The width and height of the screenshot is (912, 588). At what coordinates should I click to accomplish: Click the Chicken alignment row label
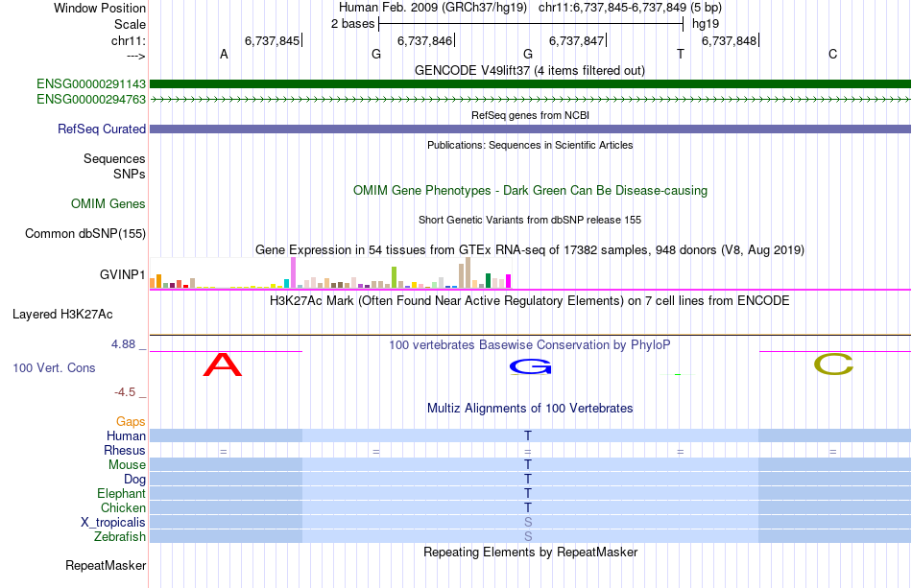(123, 507)
